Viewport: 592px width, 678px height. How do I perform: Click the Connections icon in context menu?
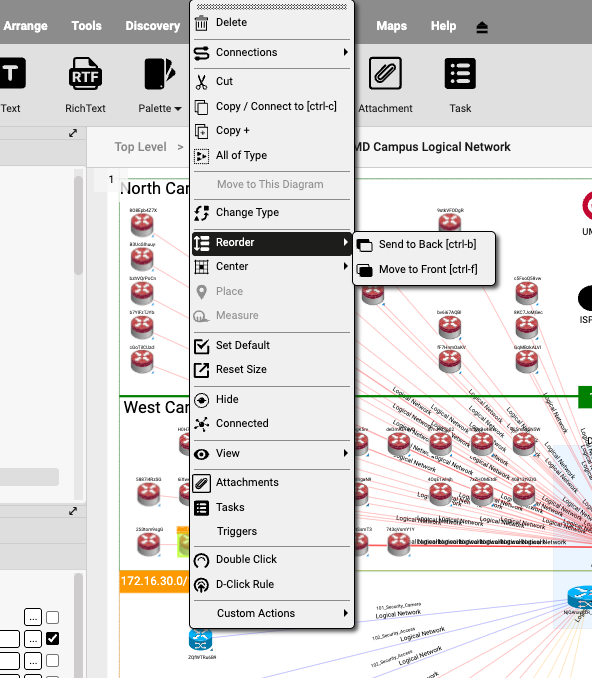(x=201, y=53)
